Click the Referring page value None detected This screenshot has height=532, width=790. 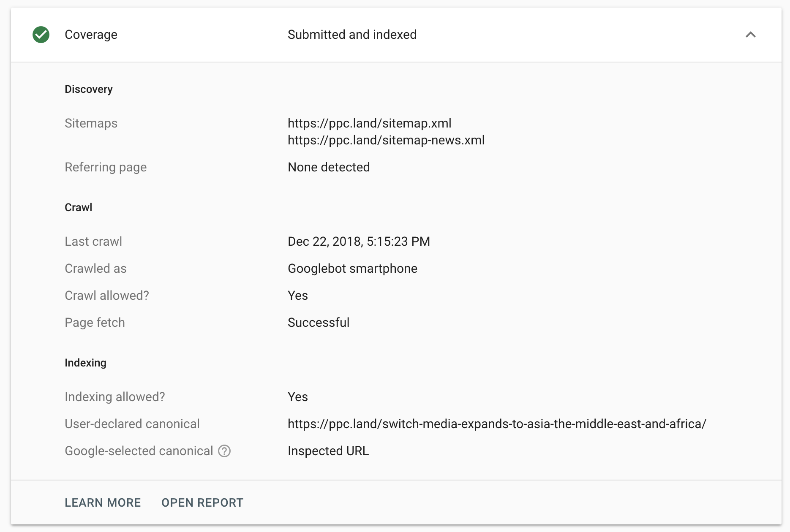329,167
